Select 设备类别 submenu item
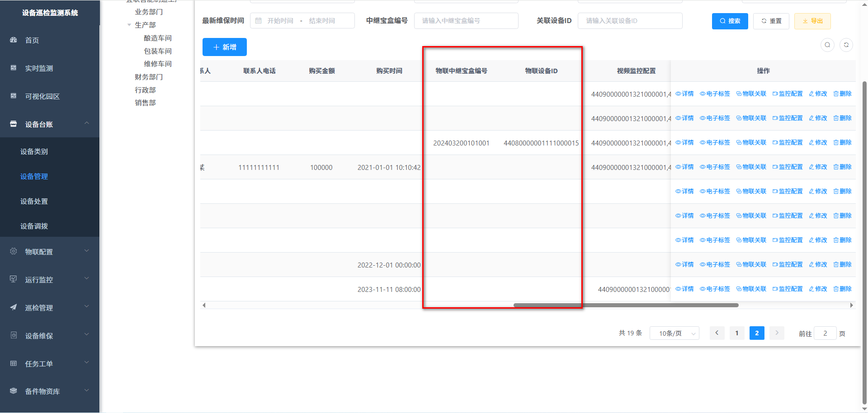 [34, 152]
